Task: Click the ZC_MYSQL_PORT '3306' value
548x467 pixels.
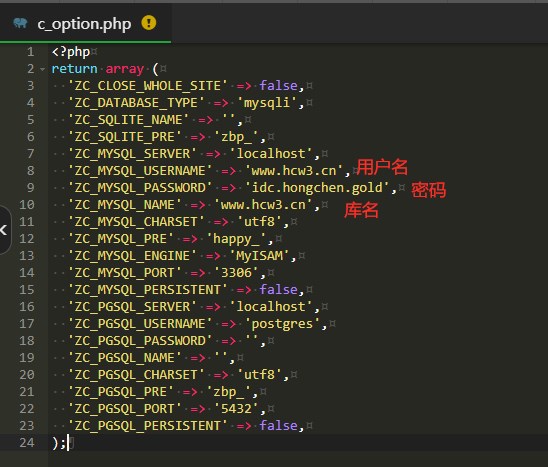Action: point(236,273)
